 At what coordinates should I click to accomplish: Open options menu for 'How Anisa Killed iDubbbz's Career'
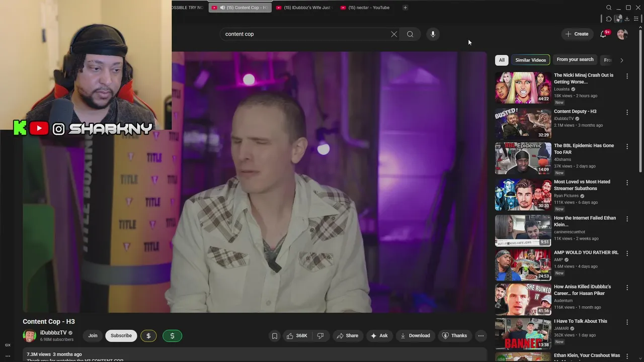(x=627, y=288)
